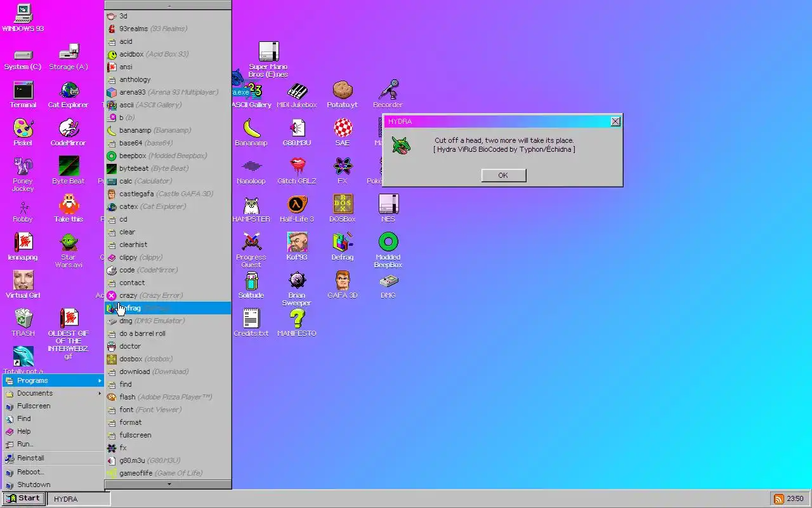This screenshot has width=812, height=508.
Task: Launch Defrag desktop icon
Action: pos(343,247)
